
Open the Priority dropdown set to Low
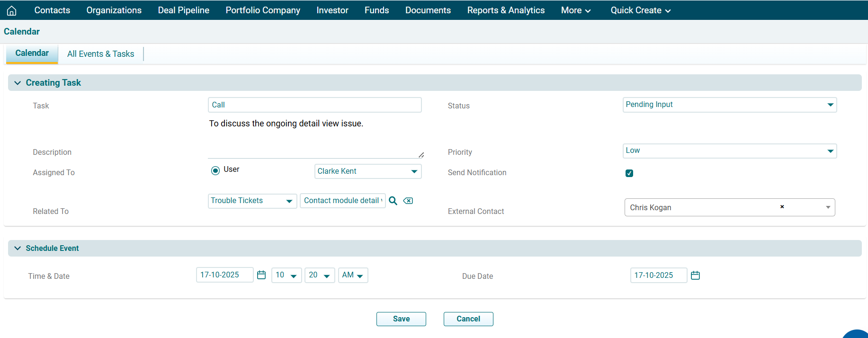click(x=729, y=151)
